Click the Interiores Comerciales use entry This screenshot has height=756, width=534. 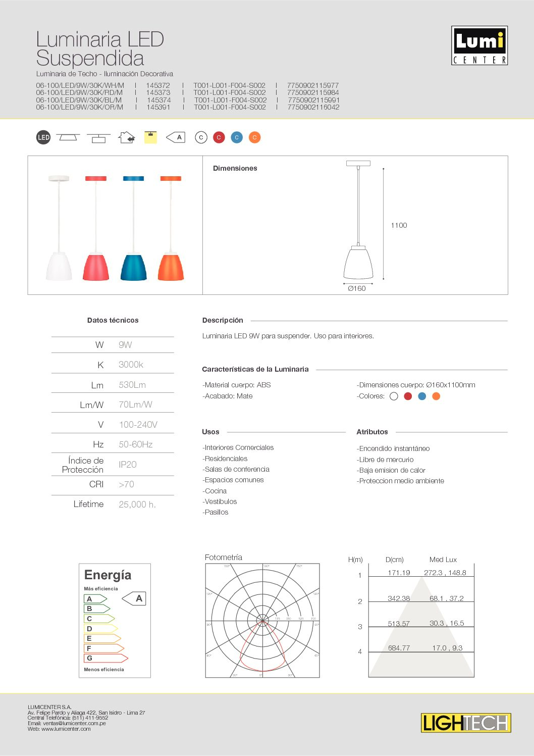(238, 447)
